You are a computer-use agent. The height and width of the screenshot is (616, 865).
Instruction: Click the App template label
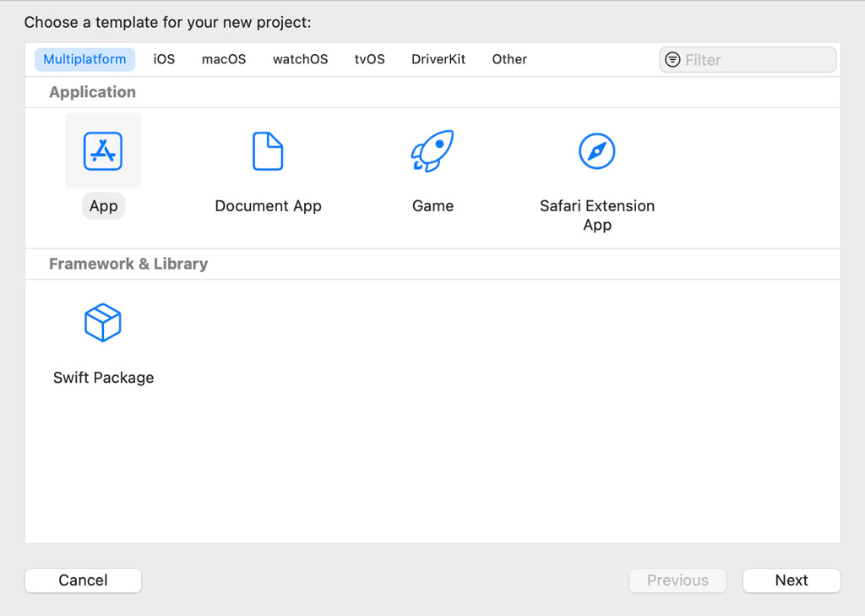coord(103,206)
